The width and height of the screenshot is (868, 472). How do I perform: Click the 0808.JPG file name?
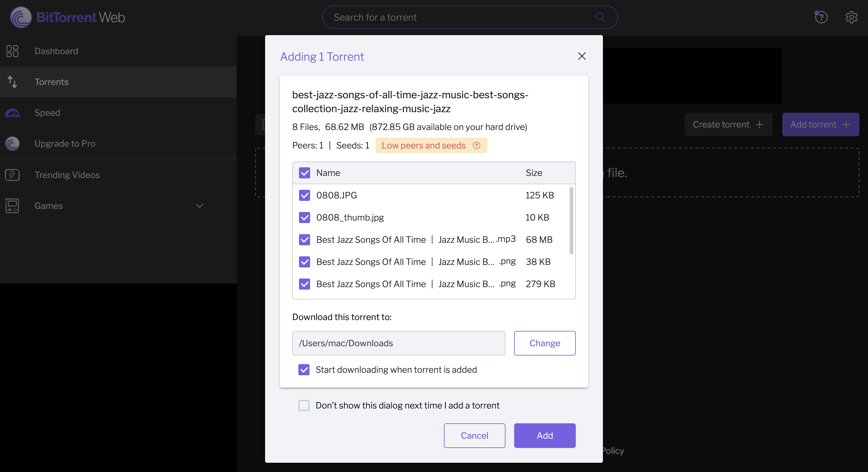pyautogui.click(x=336, y=195)
